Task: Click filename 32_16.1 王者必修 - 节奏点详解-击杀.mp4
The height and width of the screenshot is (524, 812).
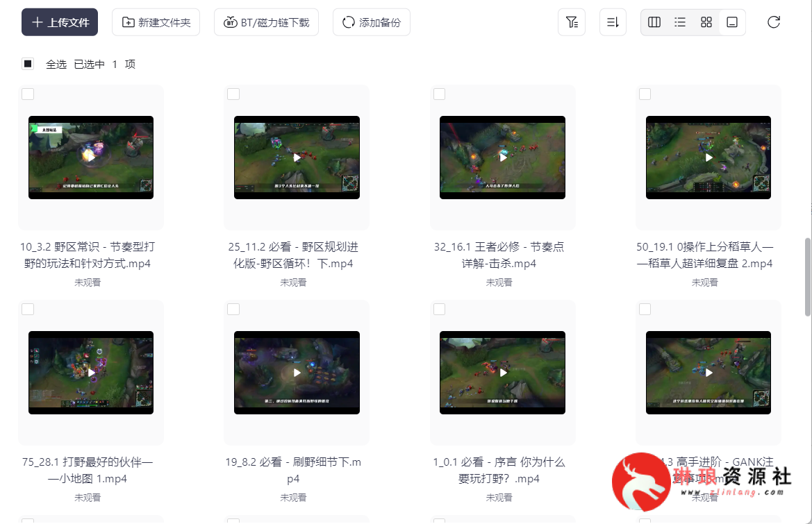Action: [x=499, y=255]
